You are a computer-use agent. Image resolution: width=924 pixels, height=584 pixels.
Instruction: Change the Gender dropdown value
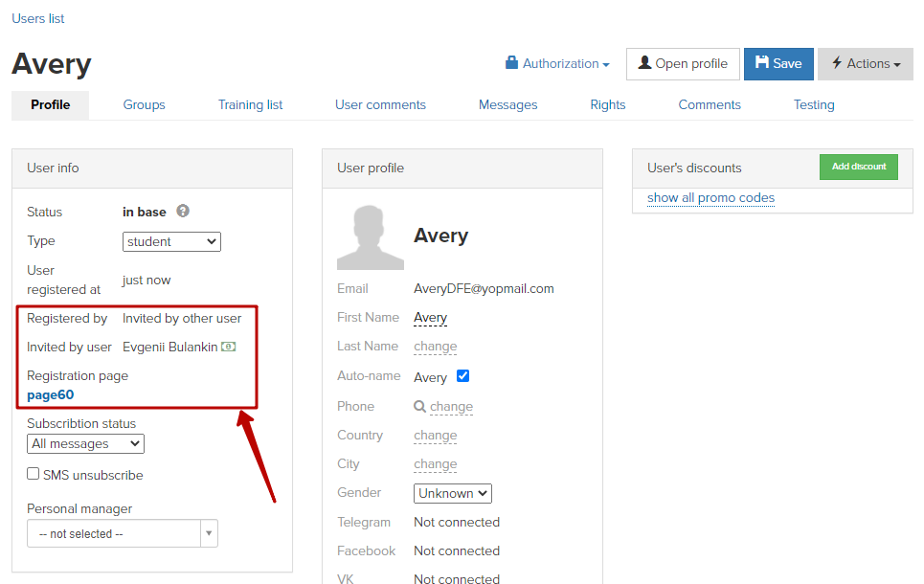453,493
